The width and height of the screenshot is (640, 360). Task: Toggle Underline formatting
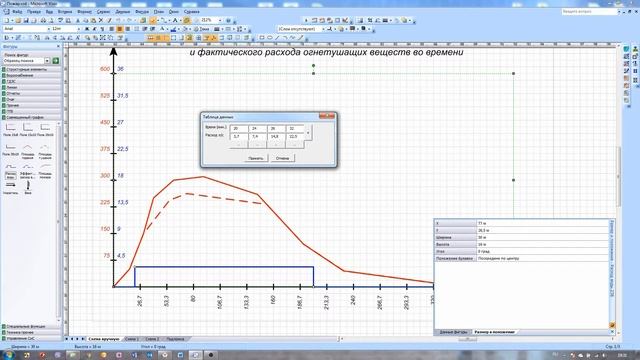click(102, 29)
